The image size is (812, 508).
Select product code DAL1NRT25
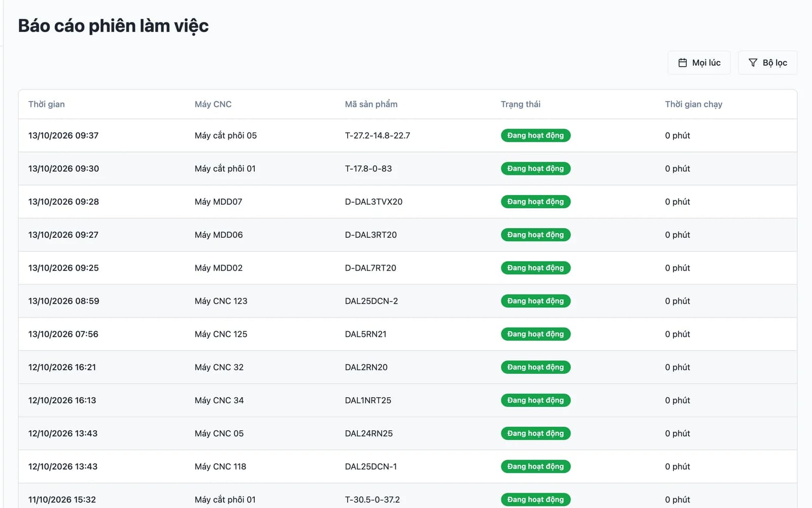(x=368, y=400)
